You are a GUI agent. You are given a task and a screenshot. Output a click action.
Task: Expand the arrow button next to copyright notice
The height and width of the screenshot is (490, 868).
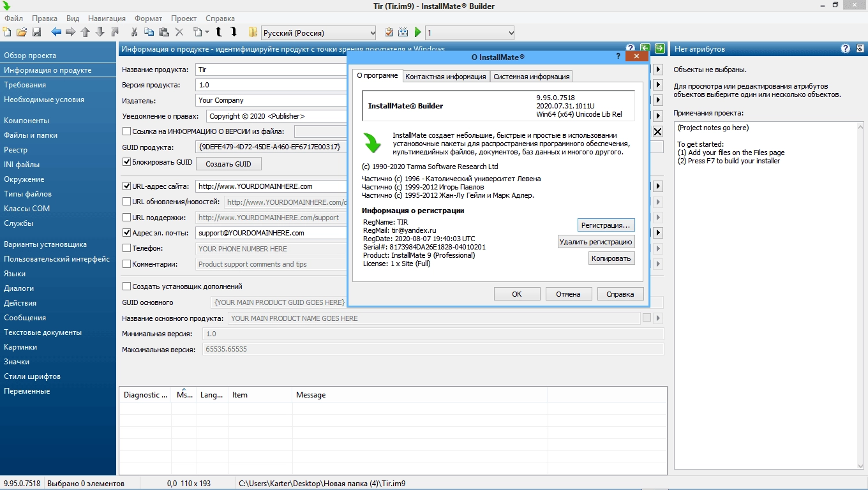click(657, 116)
